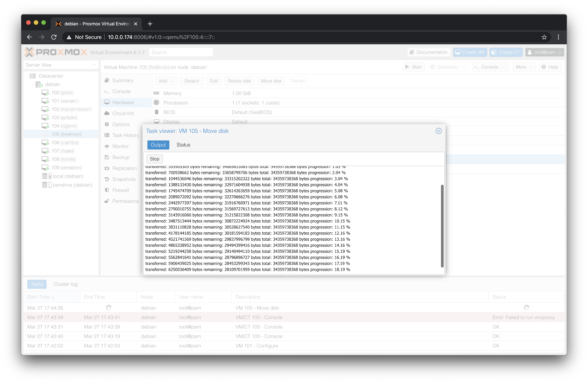Screen dimensions: 588x383
Task: Click the task output scrollbar
Action: point(442,226)
